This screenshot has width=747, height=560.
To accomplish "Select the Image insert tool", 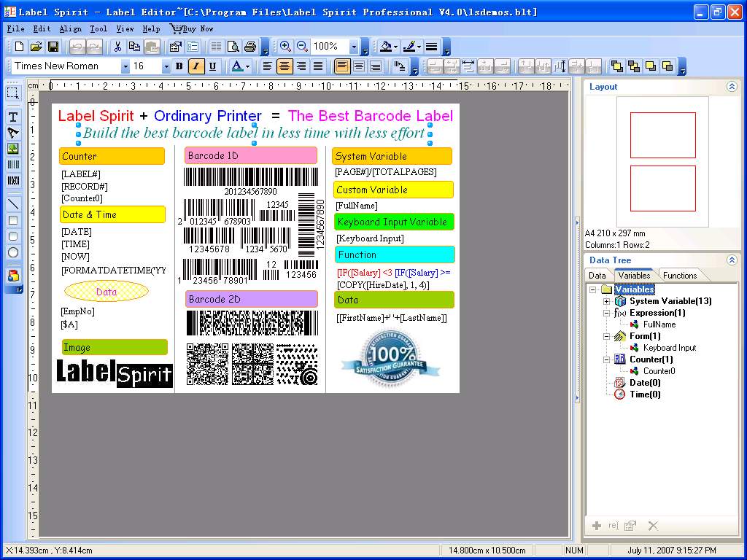I will point(13,149).
